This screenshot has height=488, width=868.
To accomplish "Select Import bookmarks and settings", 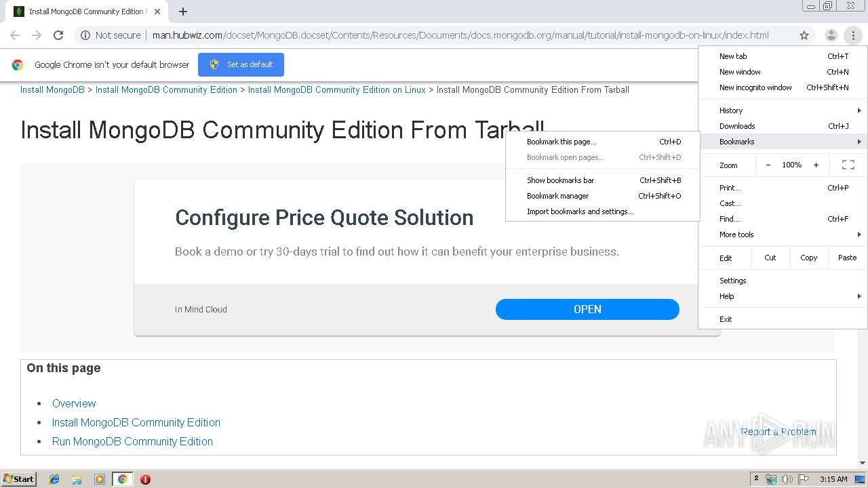I will [x=602, y=211].
